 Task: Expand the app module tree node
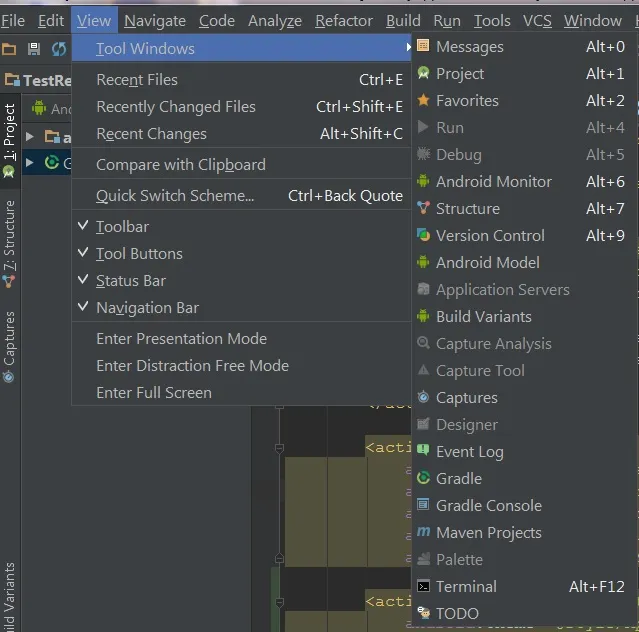pyautogui.click(x=29, y=136)
